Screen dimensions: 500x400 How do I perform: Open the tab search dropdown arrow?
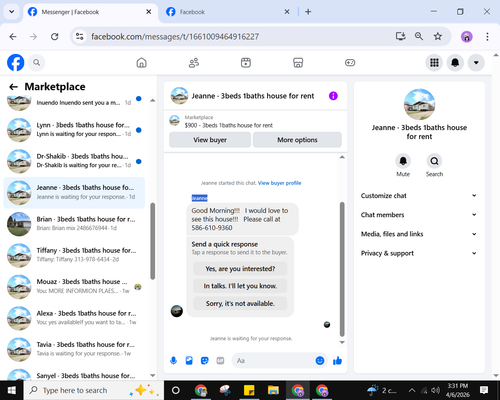coord(12,12)
